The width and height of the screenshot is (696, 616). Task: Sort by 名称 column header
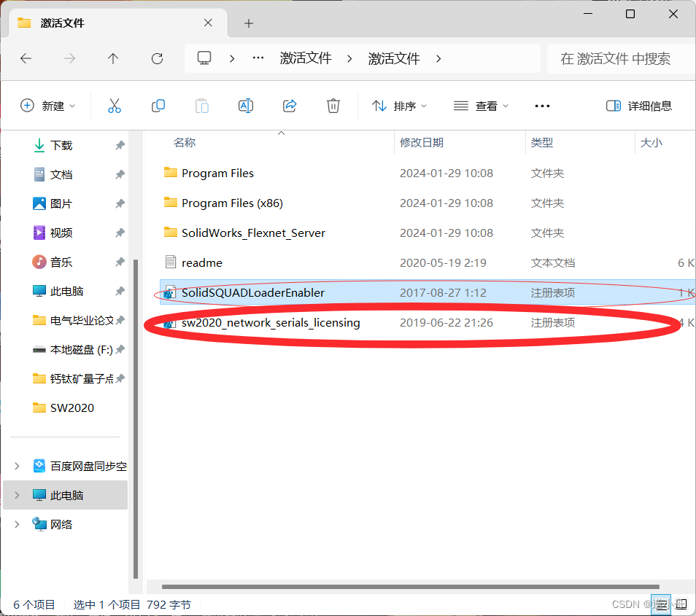tap(185, 143)
